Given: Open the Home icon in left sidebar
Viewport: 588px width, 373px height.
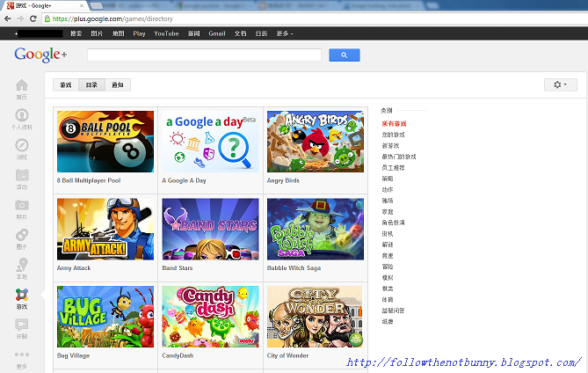Looking at the screenshot, I should click(21, 86).
